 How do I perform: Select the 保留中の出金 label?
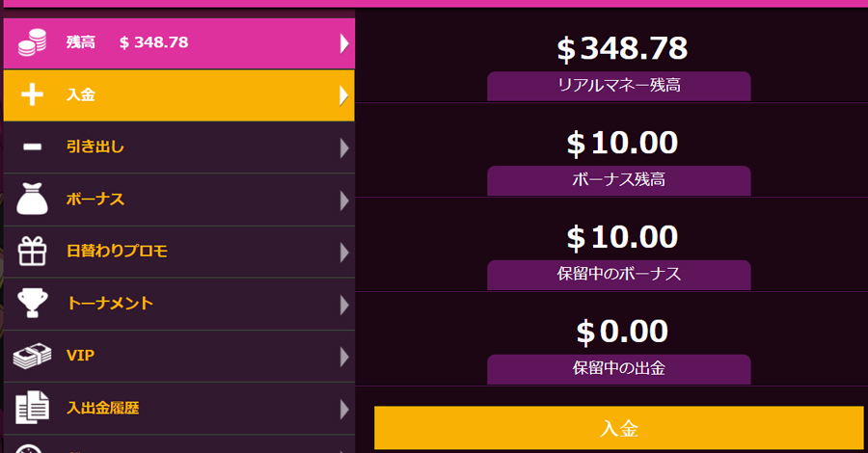pos(619,369)
